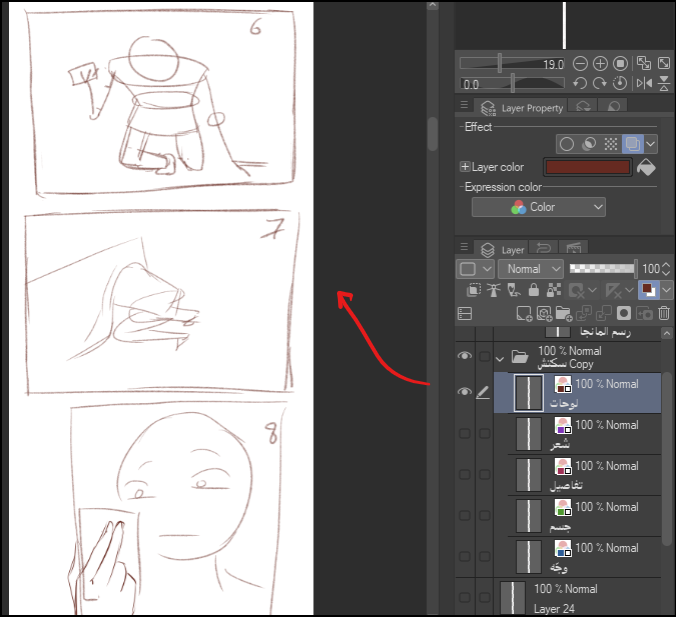The height and width of the screenshot is (617, 677).
Task: Click the Create Layer Mask icon
Action: 624,313
